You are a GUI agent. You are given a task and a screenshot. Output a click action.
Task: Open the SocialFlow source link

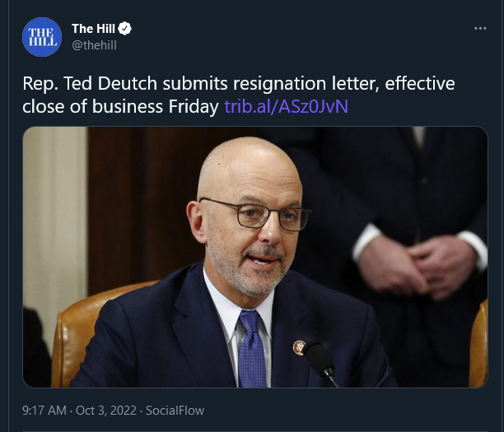tap(175, 411)
